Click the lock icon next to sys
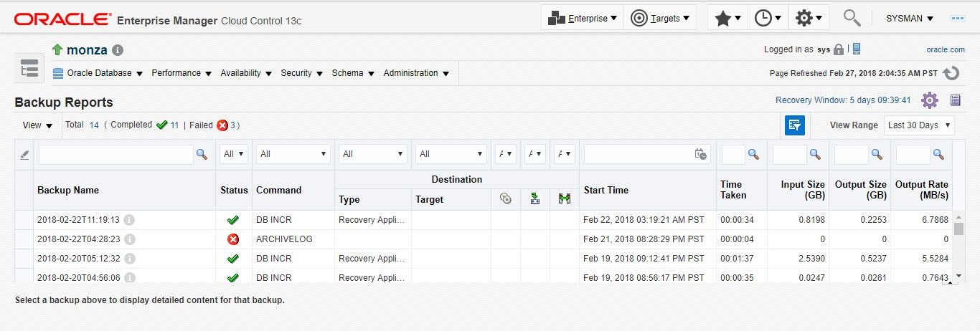The height and width of the screenshot is (331, 980). pyautogui.click(x=838, y=49)
